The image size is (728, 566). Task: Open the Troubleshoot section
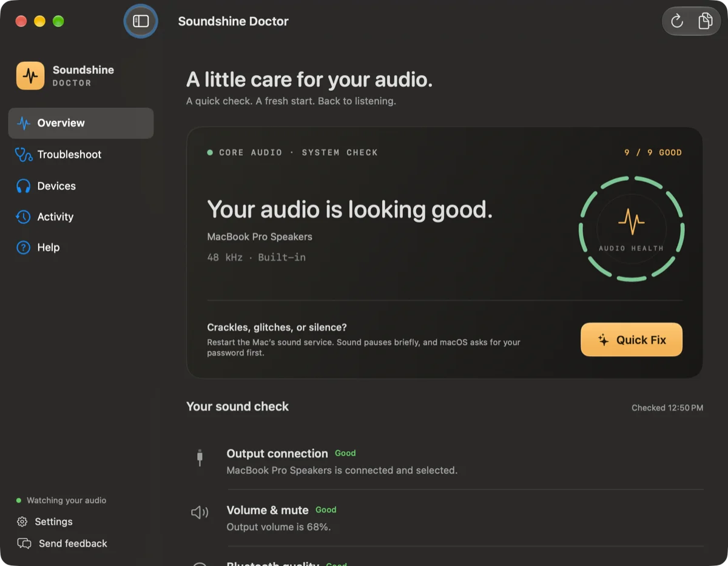pos(81,155)
